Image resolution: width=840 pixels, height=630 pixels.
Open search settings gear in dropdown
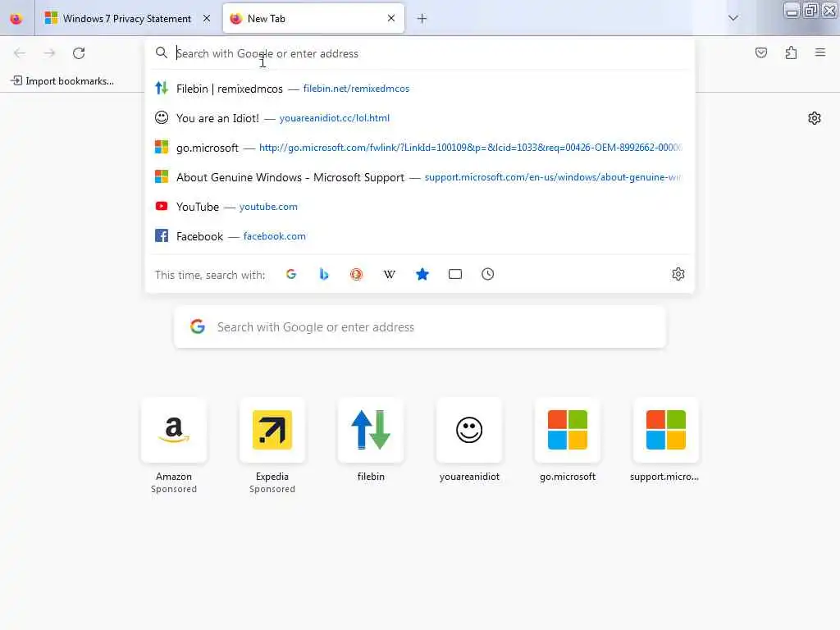coord(678,274)
